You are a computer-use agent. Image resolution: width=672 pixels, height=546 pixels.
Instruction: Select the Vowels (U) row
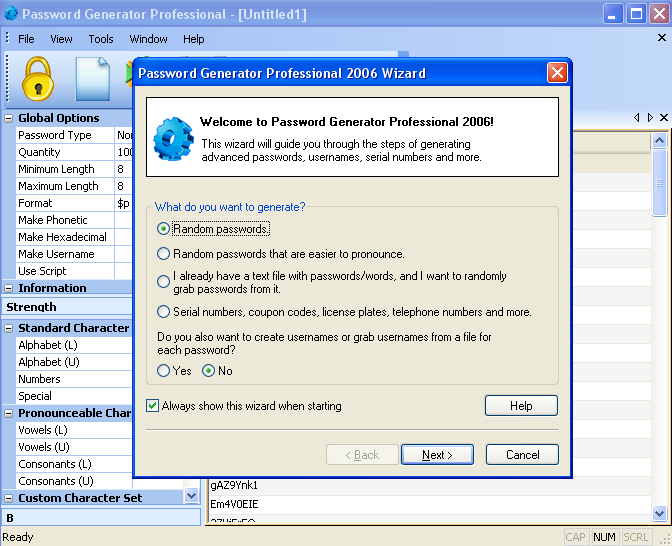(74, 447)
